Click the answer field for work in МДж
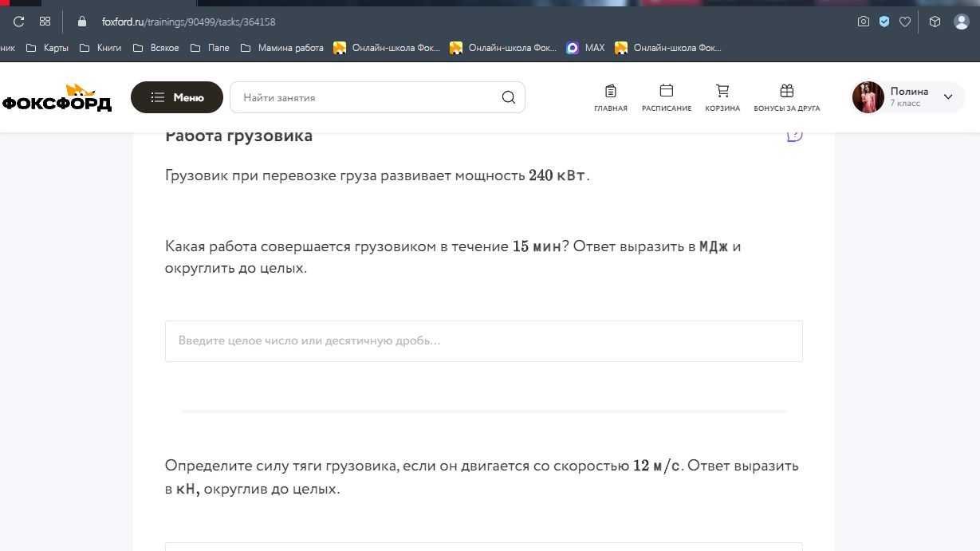 pos(484,341)
